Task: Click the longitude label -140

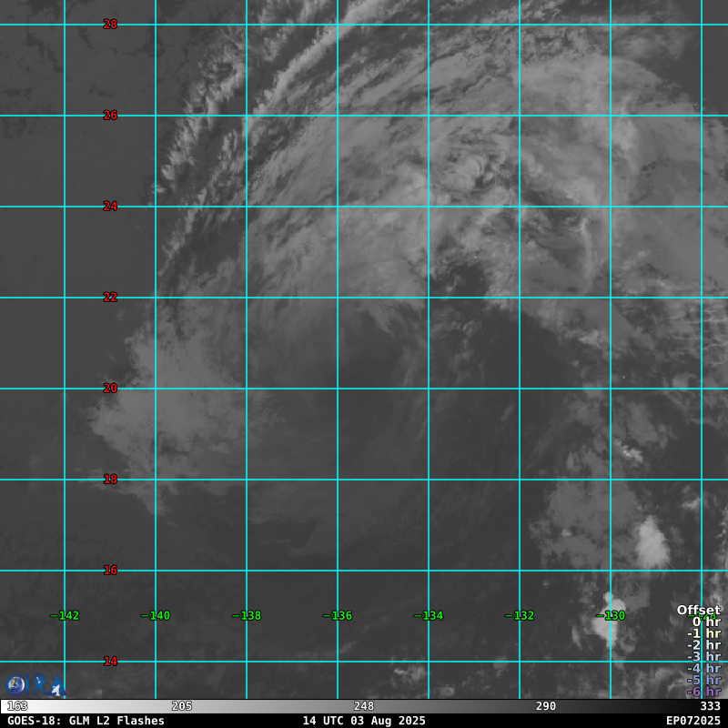Action: point(156,616)
